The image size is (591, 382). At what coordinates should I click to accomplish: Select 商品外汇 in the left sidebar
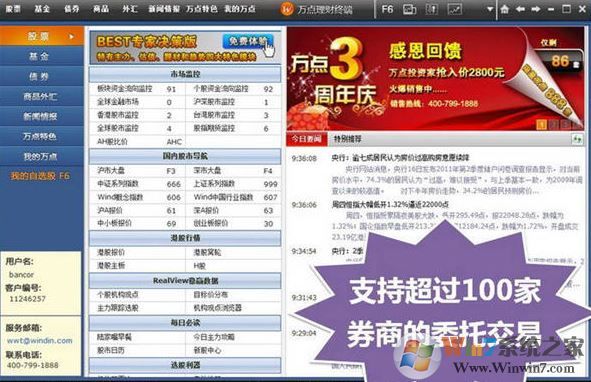click(x=42, y=97)
